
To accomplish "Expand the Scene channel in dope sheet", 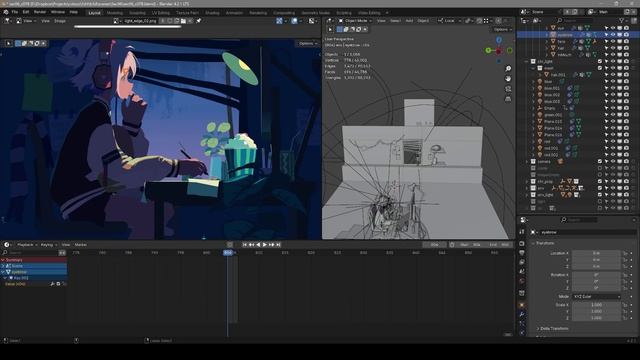I will pyautogui.click(x=3, y=266).
